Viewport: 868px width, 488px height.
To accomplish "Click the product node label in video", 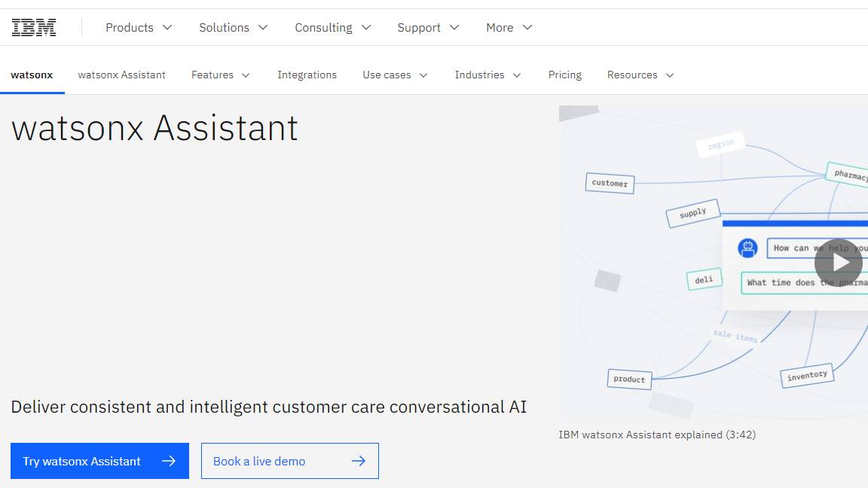I will (x=629, y=379).
